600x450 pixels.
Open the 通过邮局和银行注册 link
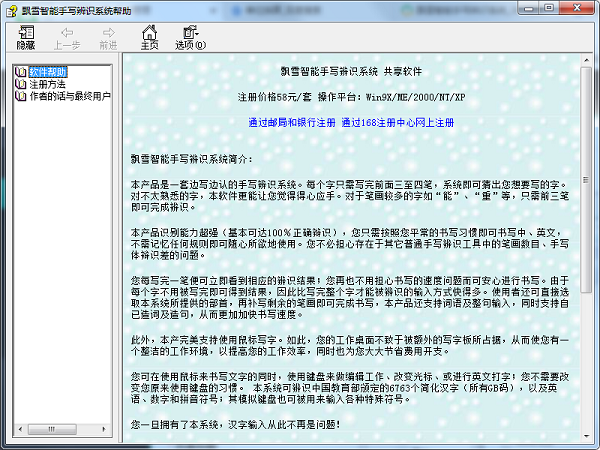292,122
